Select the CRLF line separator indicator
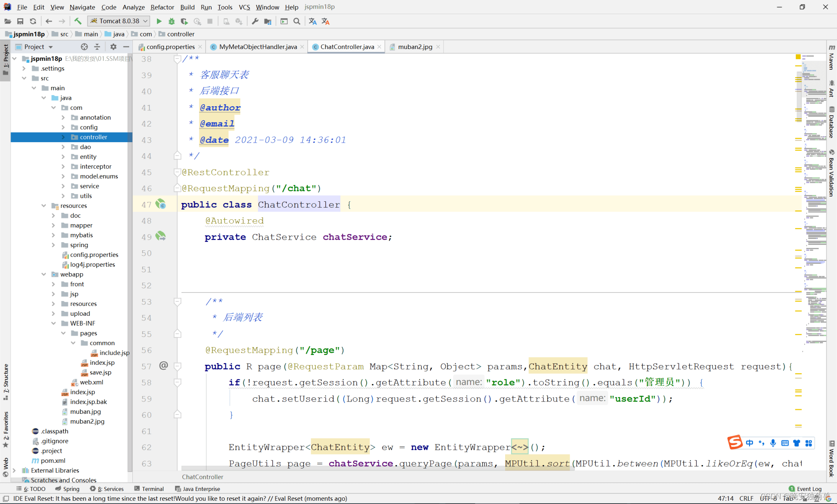The width and height of the screenshot is (837, 504). (x=746, y=498)
